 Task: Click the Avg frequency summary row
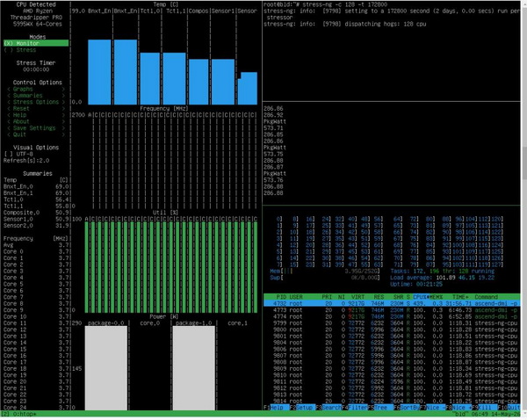[x=36, y=245]
